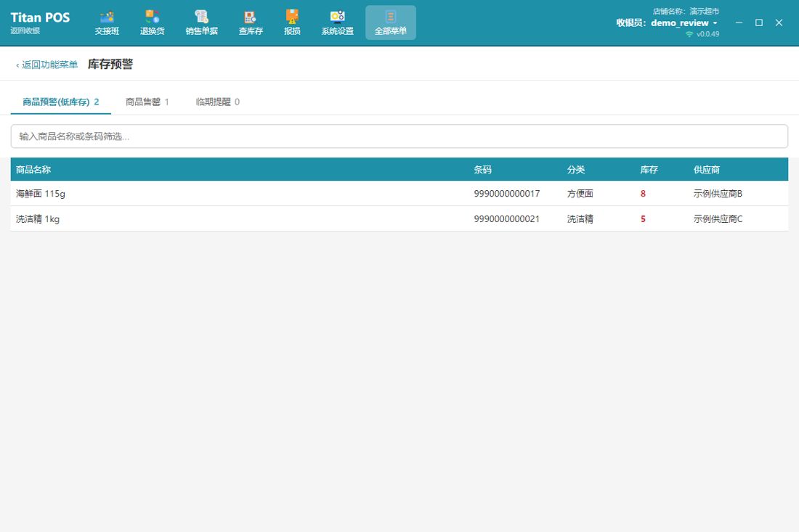Switch to the 临期提醒 tab

pyautogui.click(x=218, y=102)
